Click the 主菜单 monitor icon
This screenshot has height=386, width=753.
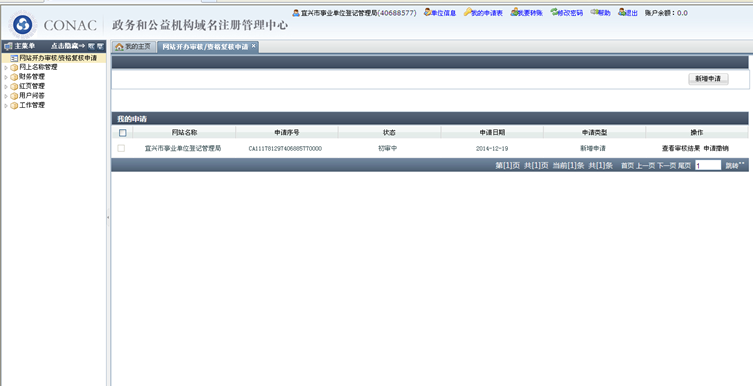pyautogui.click(x=8, y=47)
